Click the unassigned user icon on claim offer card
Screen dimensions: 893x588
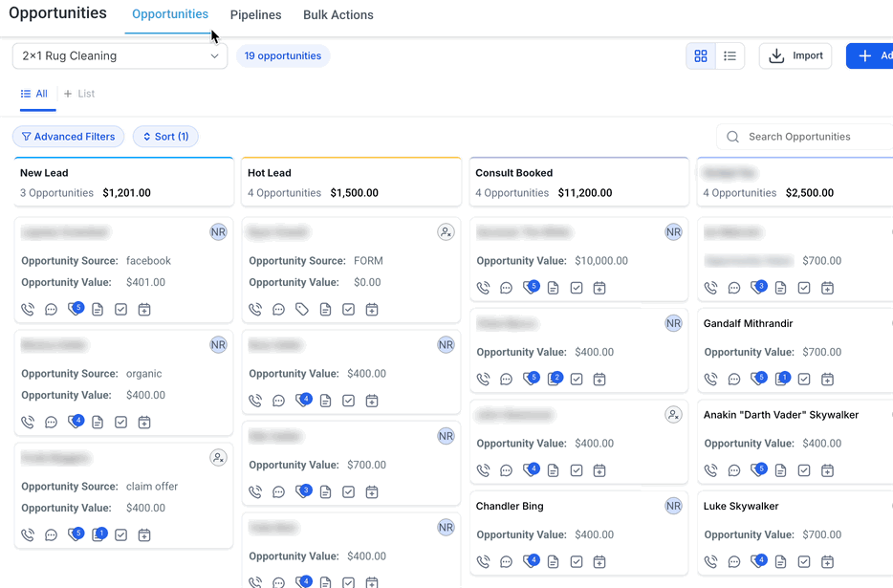[218, 458]
